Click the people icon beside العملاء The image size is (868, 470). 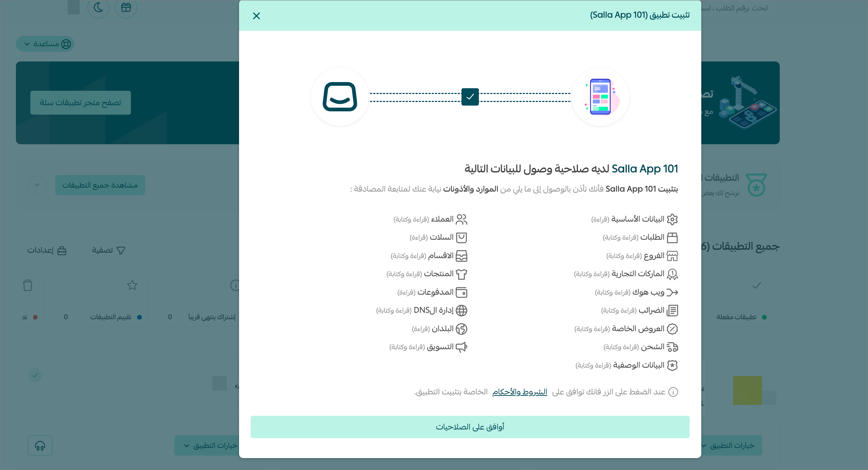pyautogui.click(x=461, y=219)
